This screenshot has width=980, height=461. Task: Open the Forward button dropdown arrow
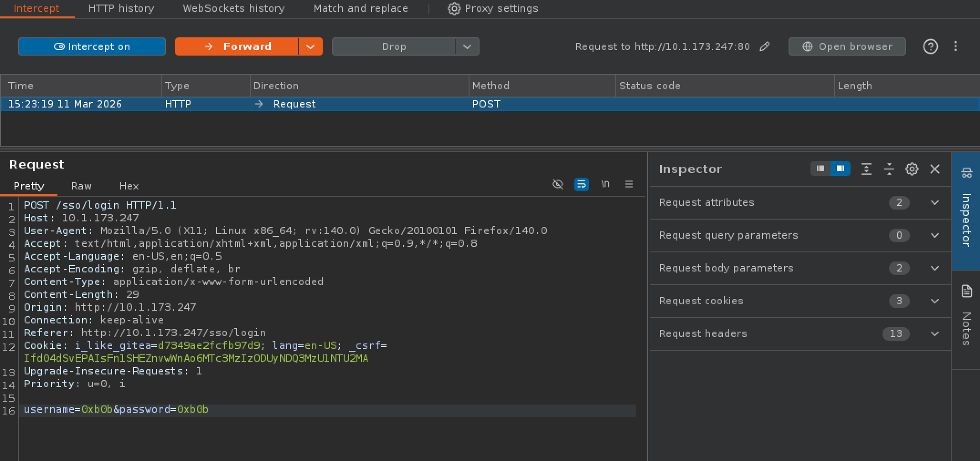(x=310, y=46)
